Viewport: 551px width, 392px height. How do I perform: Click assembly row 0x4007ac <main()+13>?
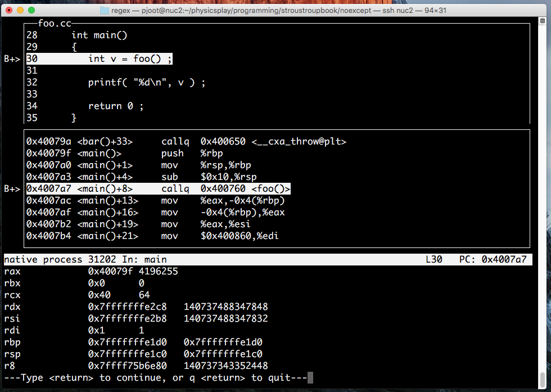point(156,201)
